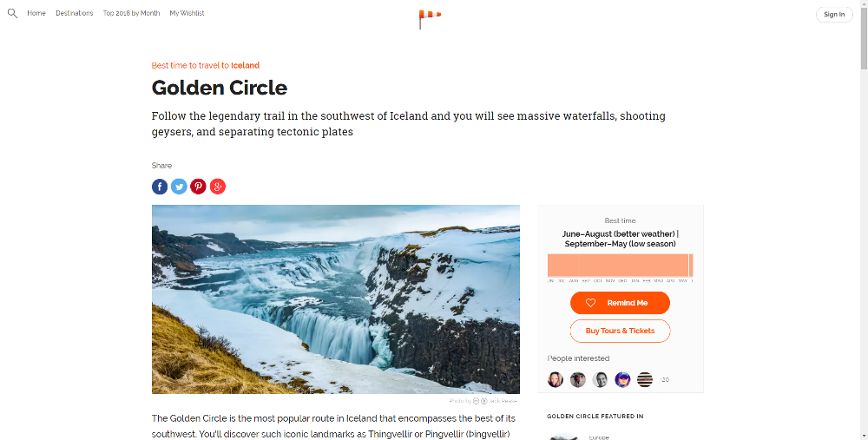
Task: Share using Google Plus icon
Action: click(x=218, y=187)
